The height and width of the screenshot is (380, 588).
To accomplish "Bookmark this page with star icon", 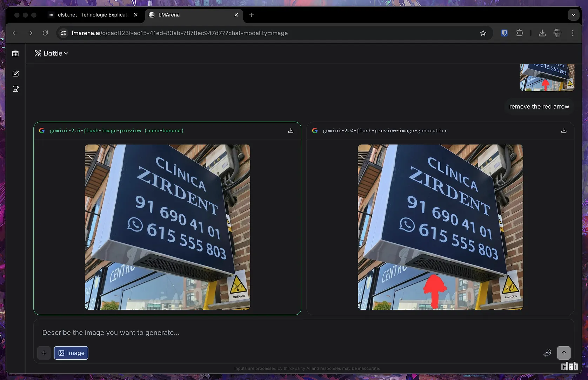I will click(x=483, y=33).
